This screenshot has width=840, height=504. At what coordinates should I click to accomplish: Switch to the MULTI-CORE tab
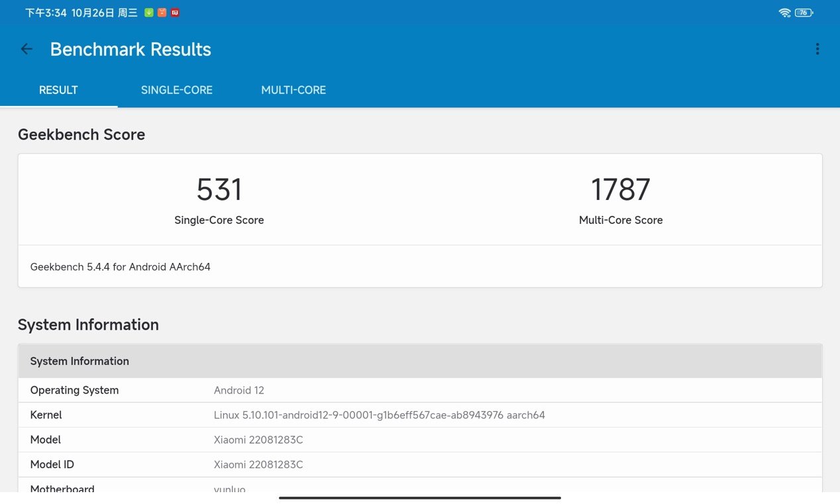coord(293,90)
